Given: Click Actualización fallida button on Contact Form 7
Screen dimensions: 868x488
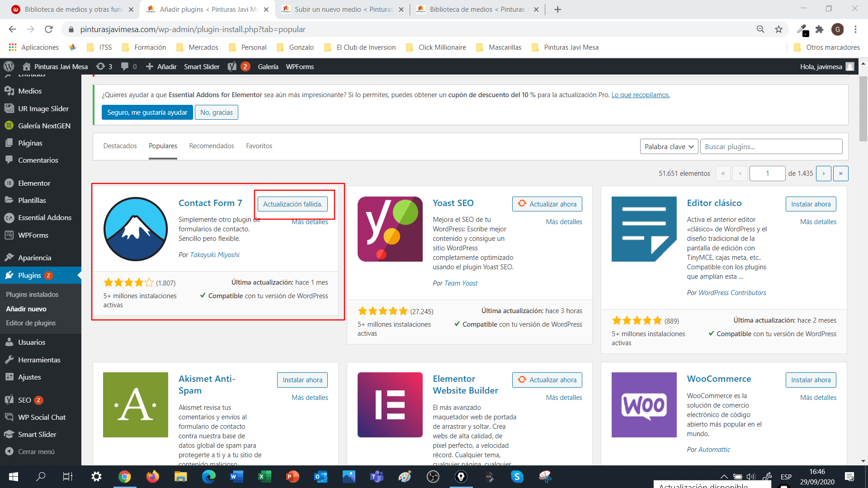Looking at the screenshot, I should tap(292, 204).
